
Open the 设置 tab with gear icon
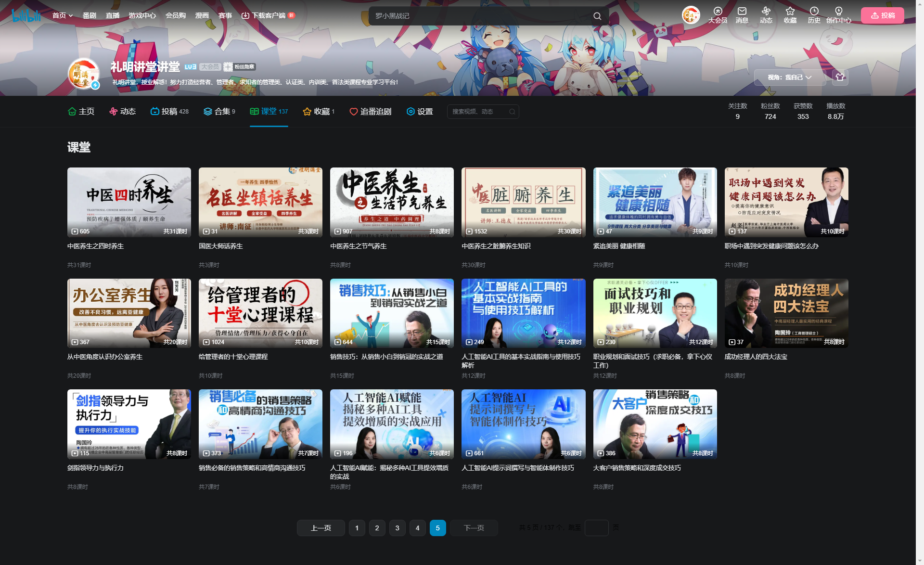(x=420, y=111)
